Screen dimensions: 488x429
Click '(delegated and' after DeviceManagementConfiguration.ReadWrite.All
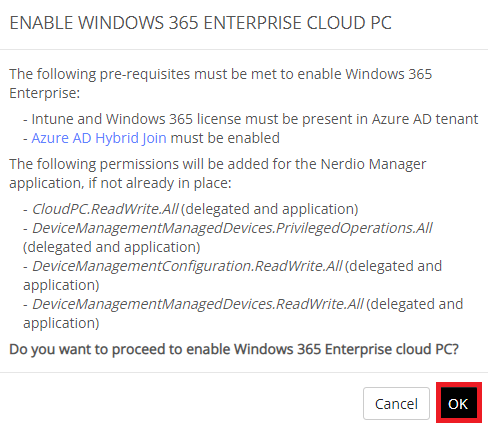click(393, 266)
